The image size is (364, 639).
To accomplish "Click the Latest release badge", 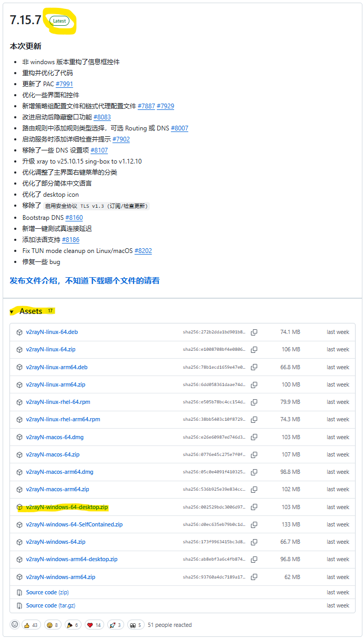I will click(59, 21).
